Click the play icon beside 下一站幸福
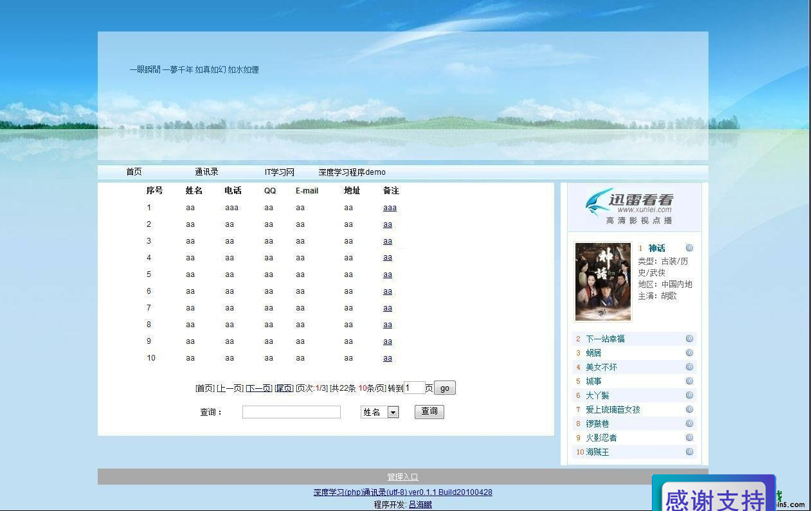The width and height of the screenshot is (812, 511). click(x=689, y=339)
